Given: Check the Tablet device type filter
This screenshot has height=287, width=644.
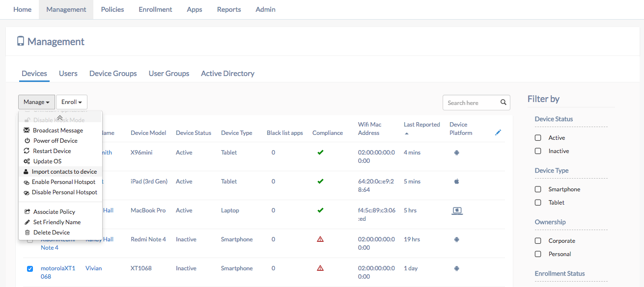Looking at the screenshot, I should pyautogui.click(x=538, y=203).
